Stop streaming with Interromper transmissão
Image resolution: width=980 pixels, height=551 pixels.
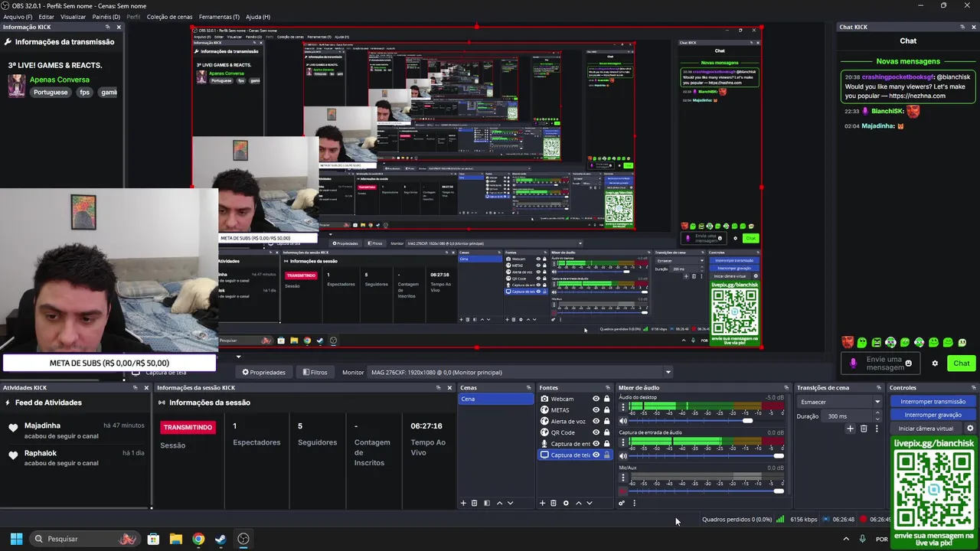click(x=933, y=402)
